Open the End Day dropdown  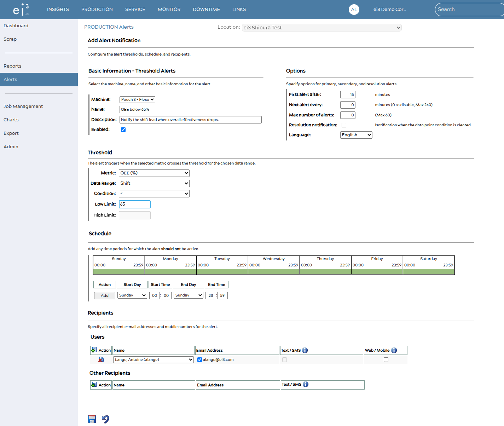(x=189, y=295)
